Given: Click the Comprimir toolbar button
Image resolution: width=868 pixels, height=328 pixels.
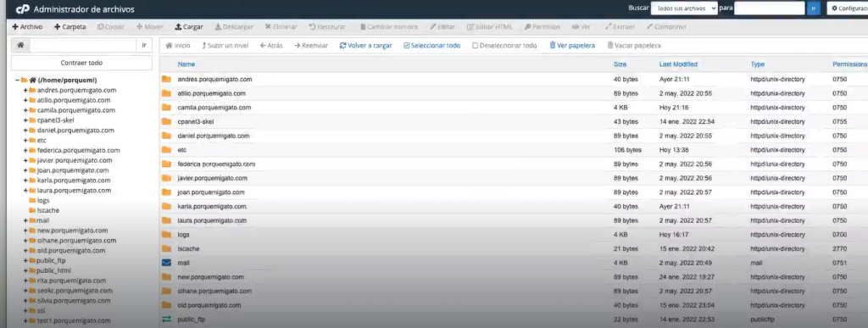Looking at the screenshot, I should tap(666, 26).
